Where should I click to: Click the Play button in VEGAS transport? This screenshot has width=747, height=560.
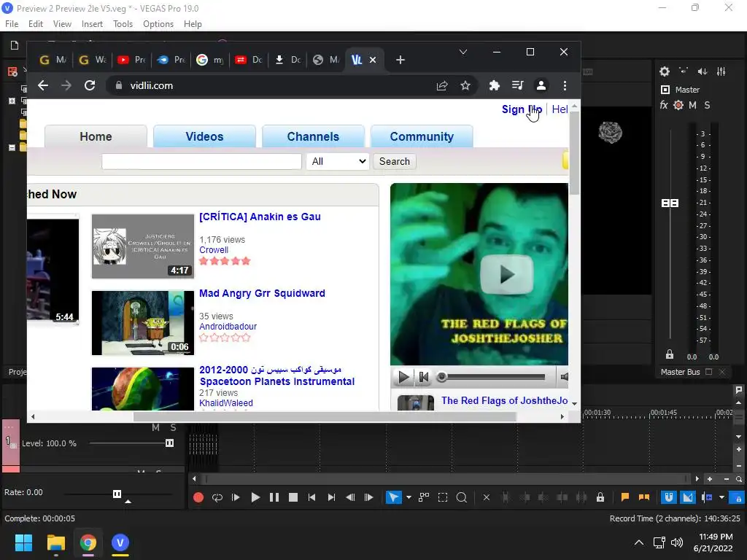(x=255, y=497)
